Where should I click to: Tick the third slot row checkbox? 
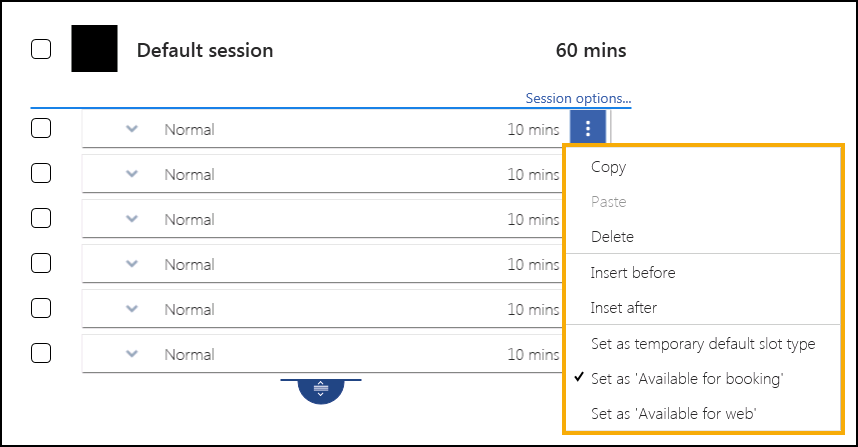(x=41, y=218)
